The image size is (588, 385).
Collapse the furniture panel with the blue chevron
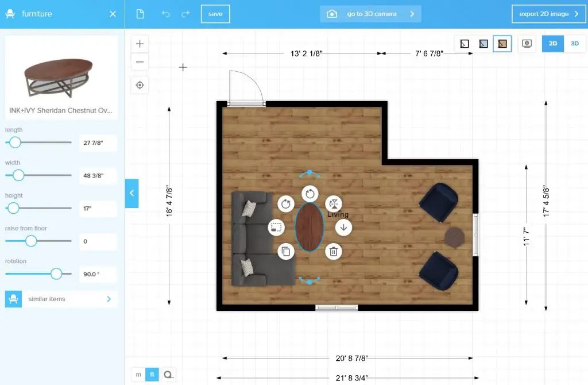pyautogui.click(x=131, y=194)
